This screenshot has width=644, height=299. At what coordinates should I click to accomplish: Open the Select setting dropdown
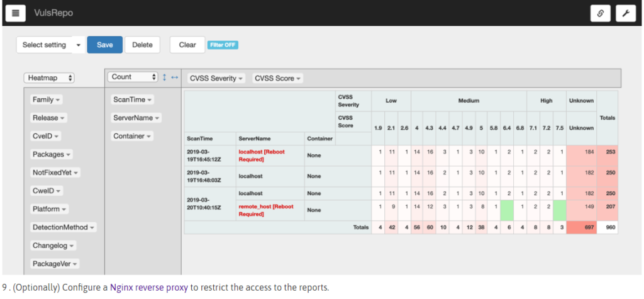pyautogui.click(x=50, y=45)
